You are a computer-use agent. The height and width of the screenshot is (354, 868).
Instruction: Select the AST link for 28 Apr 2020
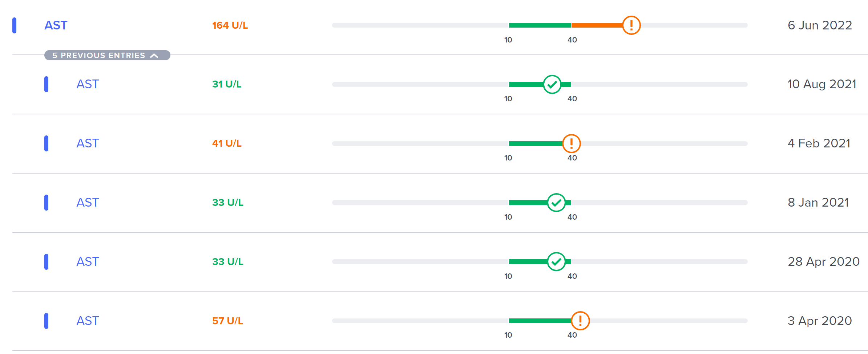tap(88, 262)
